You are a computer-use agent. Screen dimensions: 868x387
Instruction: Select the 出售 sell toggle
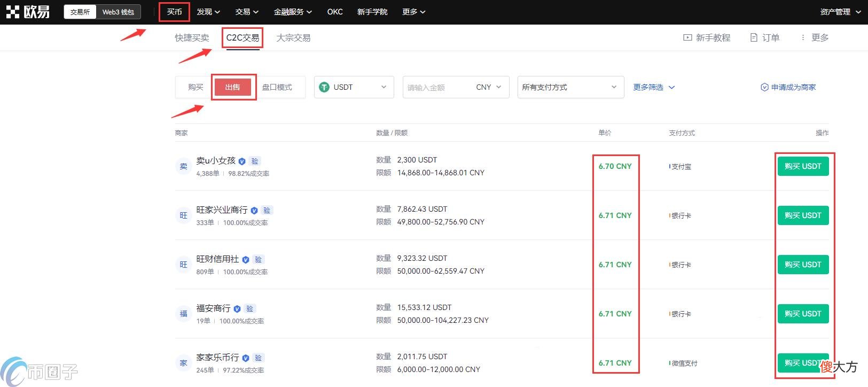[x=233, y=87]
